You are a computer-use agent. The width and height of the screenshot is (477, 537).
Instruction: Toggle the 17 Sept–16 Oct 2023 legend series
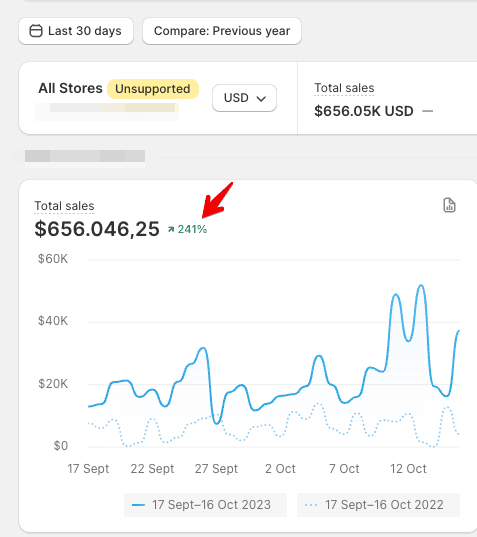coord(205,504)
